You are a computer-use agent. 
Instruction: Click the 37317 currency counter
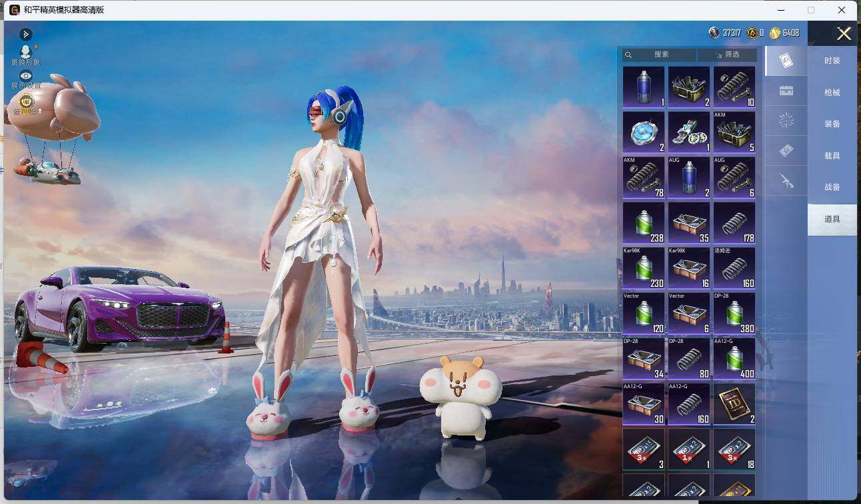(x=725, y=33)
